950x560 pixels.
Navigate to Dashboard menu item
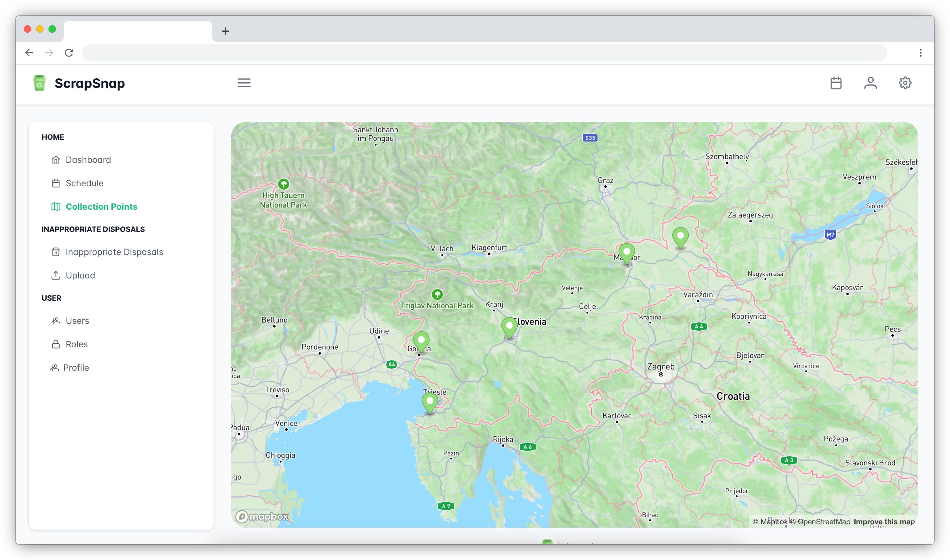[88, 159]
